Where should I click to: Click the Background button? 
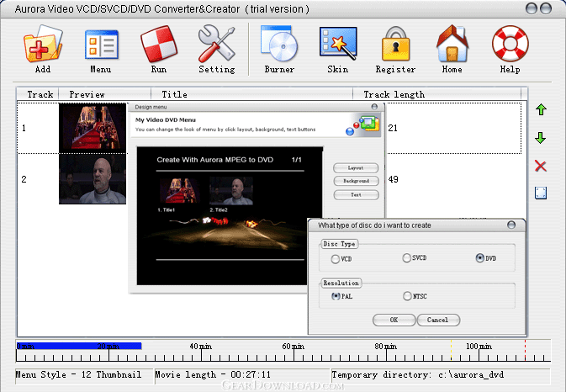(x=356, y=181)
